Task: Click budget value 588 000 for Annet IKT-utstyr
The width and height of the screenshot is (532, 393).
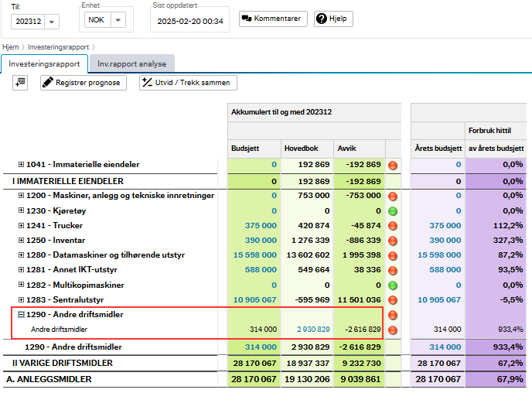Action: coord(261,270)
